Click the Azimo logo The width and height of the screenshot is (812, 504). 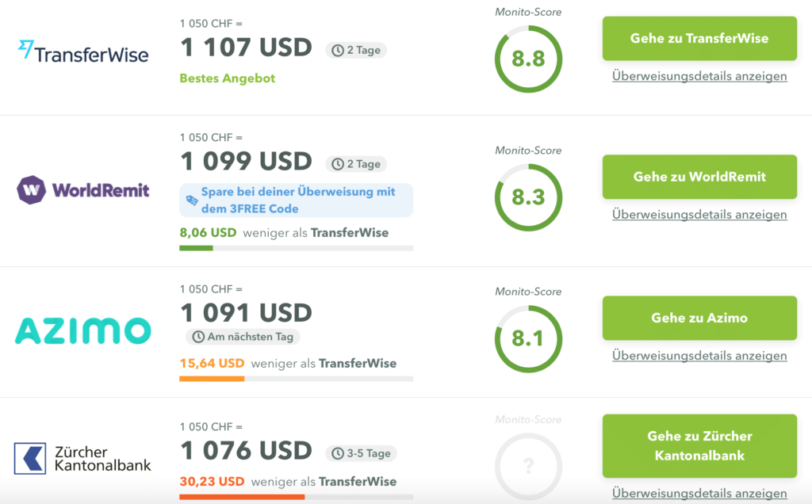pos(83,330)
